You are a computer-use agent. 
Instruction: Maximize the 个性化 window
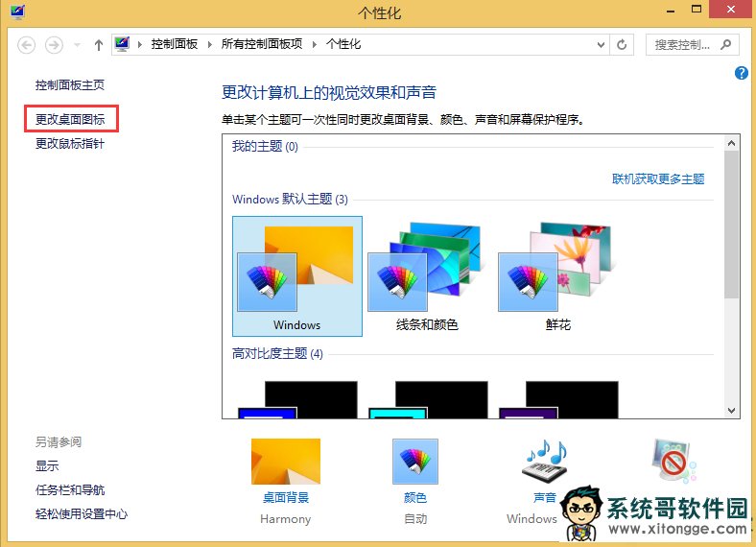click(697, 10)
